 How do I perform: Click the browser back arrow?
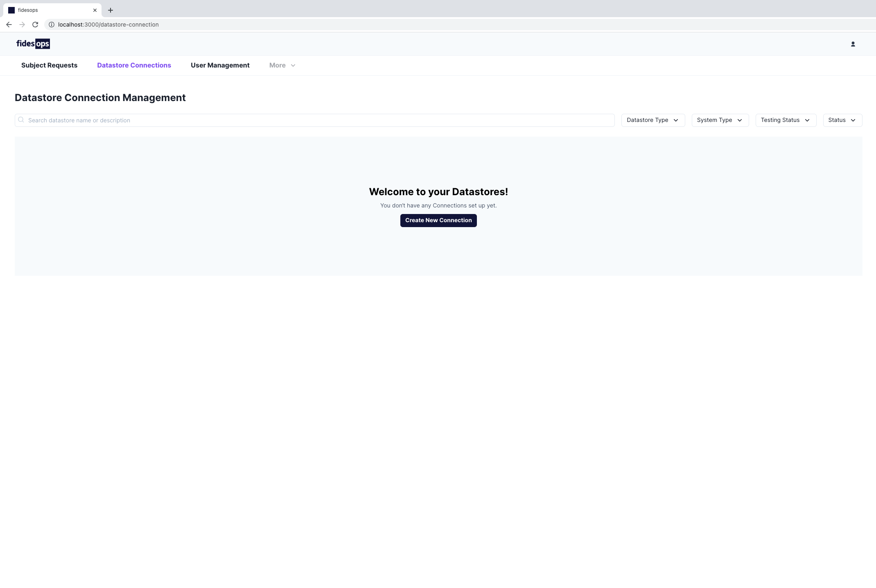(x=9, y=25)
